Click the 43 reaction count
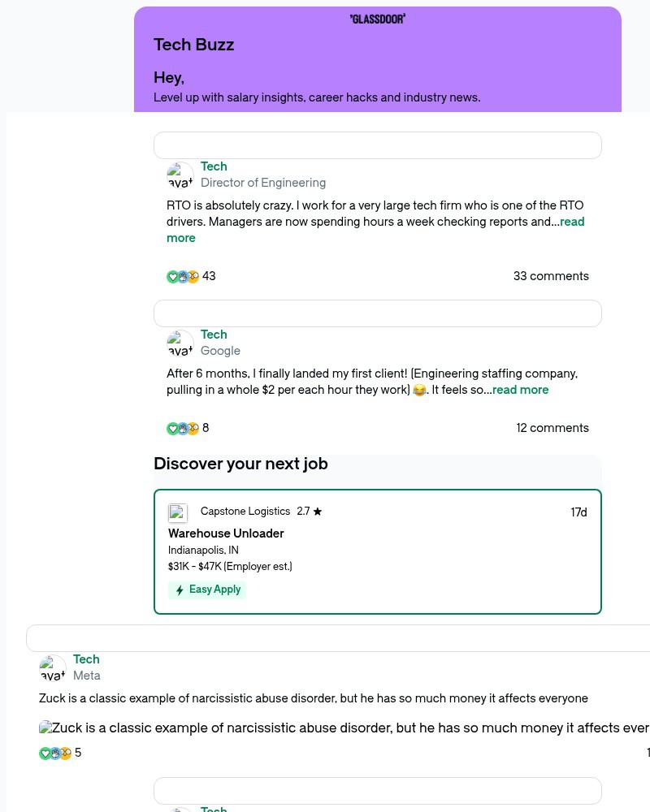The height and width of the screenshot is (812, 650). pyautogui.click(x=209, y=276)
